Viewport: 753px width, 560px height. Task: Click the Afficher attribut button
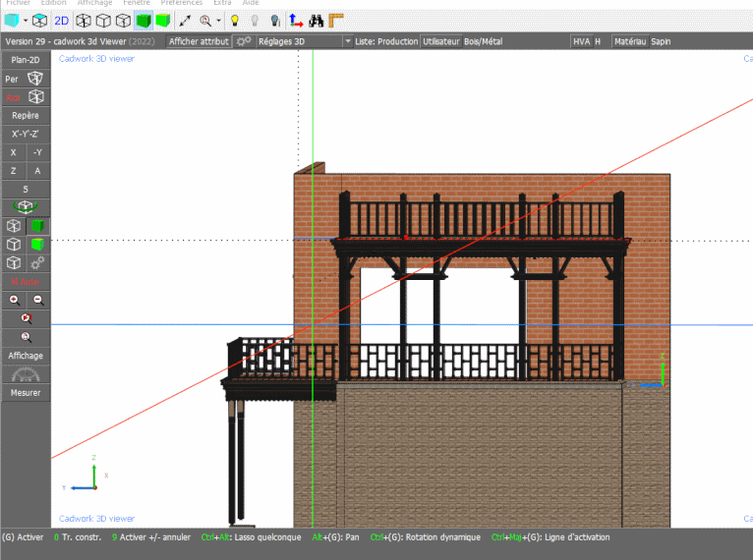tap(199, 41)
